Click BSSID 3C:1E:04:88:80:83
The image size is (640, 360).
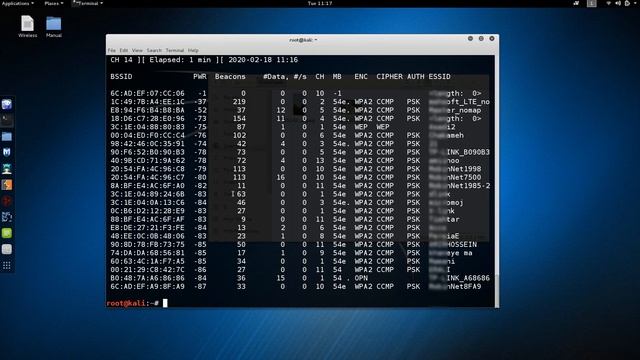coord(147,127)
